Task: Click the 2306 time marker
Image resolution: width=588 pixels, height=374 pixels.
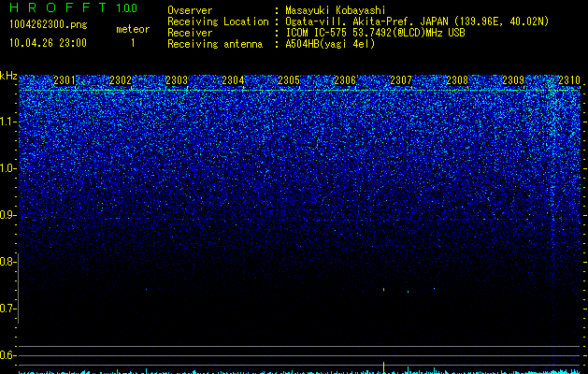Action: [x=345, y=80]
